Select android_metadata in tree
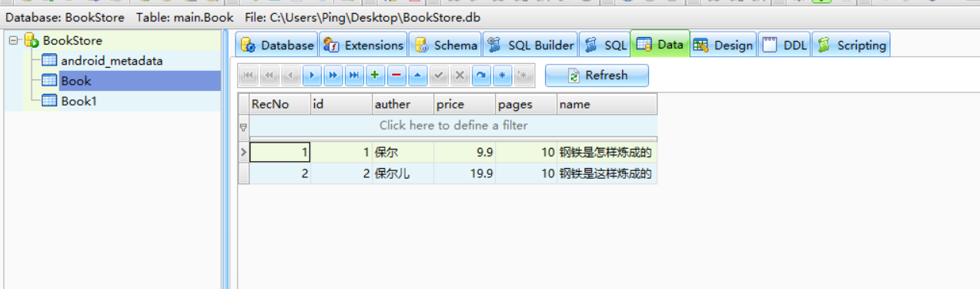The image size is (980, 289). click(112, 61)
